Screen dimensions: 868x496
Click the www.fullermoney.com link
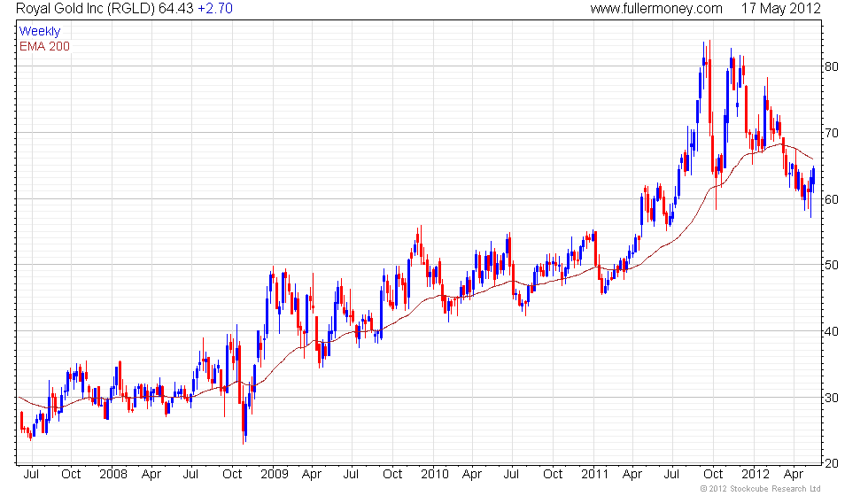(655, 9)
